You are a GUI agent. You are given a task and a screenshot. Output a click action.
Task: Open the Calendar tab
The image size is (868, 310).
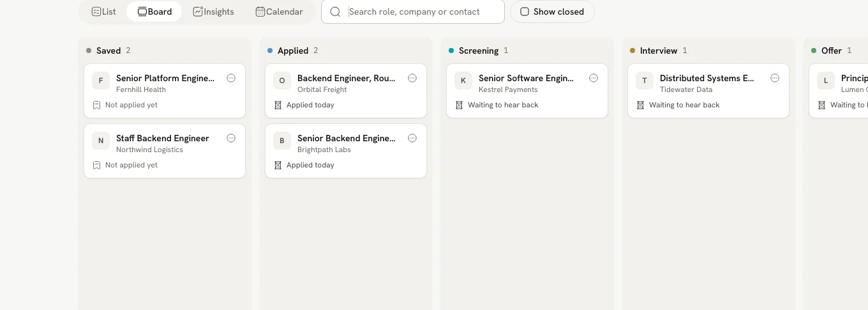point(279,12)
